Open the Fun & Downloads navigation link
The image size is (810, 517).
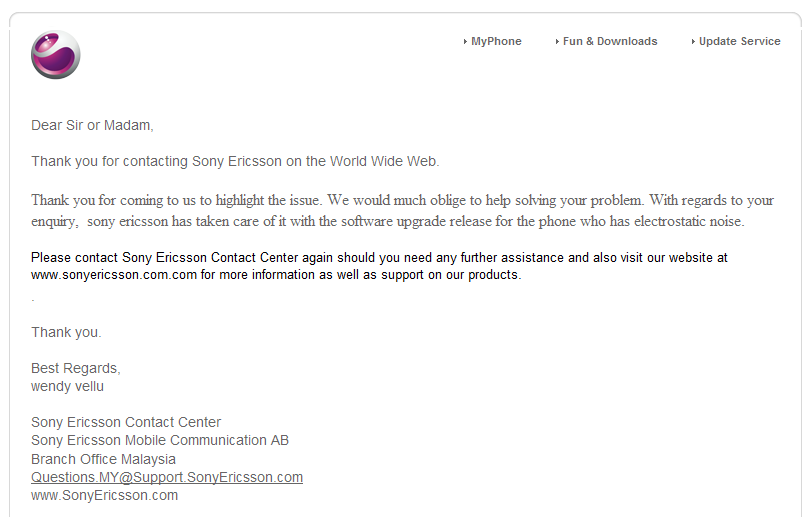tap(610, 41)
